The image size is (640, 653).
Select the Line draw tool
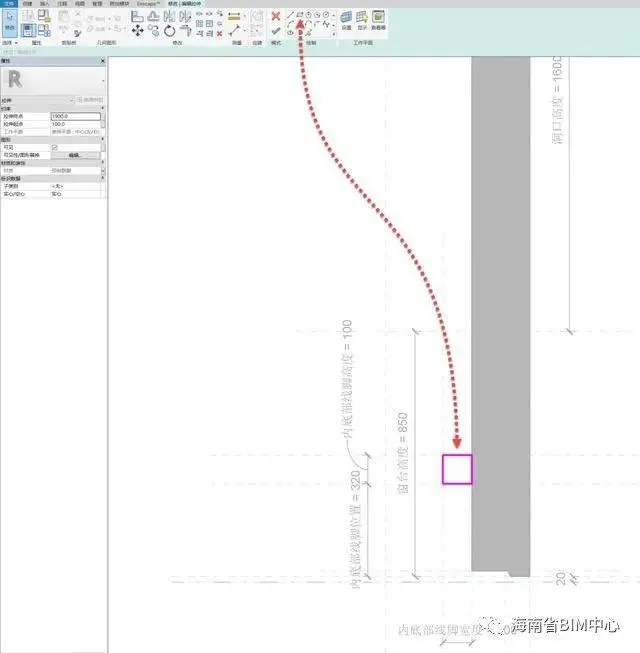(x=290, y=15)
